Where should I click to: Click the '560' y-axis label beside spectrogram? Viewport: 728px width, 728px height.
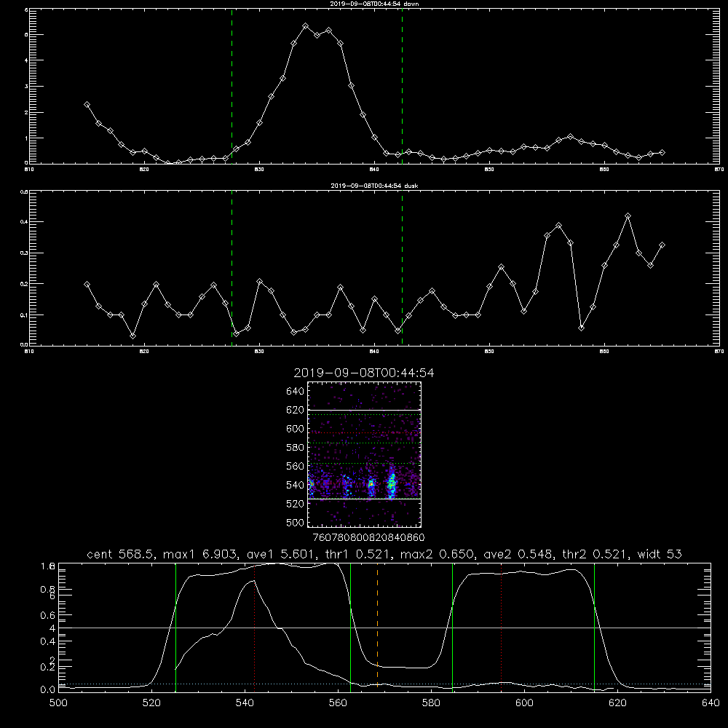pyautogui.click(x=296, y=466)
